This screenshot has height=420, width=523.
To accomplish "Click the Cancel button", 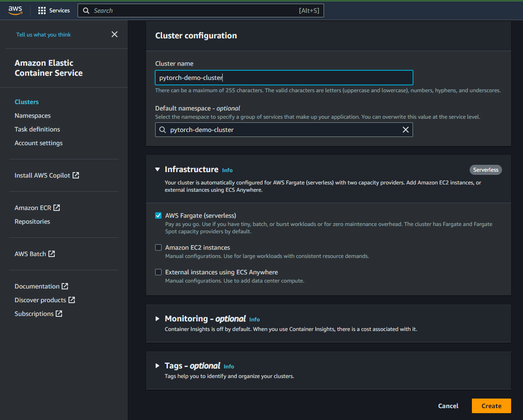I will (x=448, y=406).
